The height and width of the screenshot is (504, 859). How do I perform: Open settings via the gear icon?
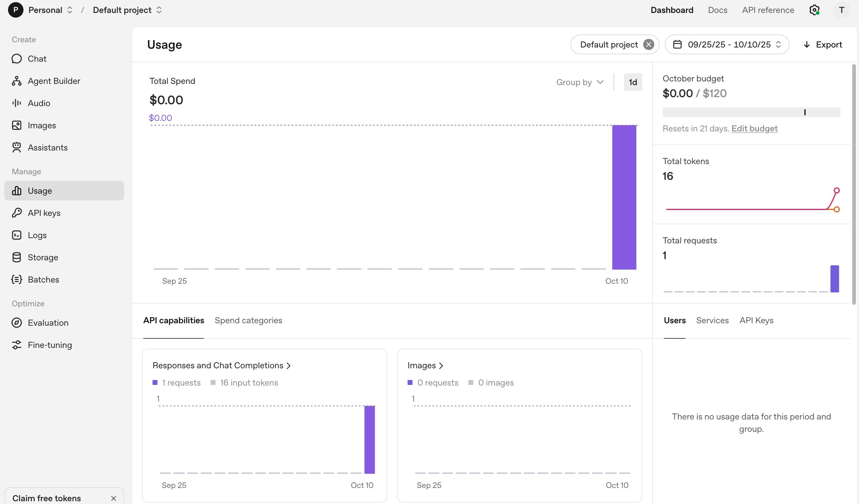(814, 10)
